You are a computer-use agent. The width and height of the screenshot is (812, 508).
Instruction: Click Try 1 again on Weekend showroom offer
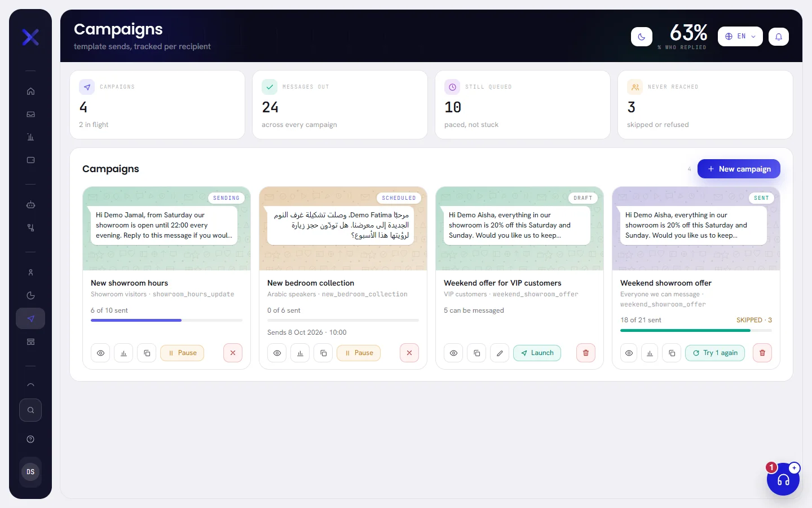715,353
